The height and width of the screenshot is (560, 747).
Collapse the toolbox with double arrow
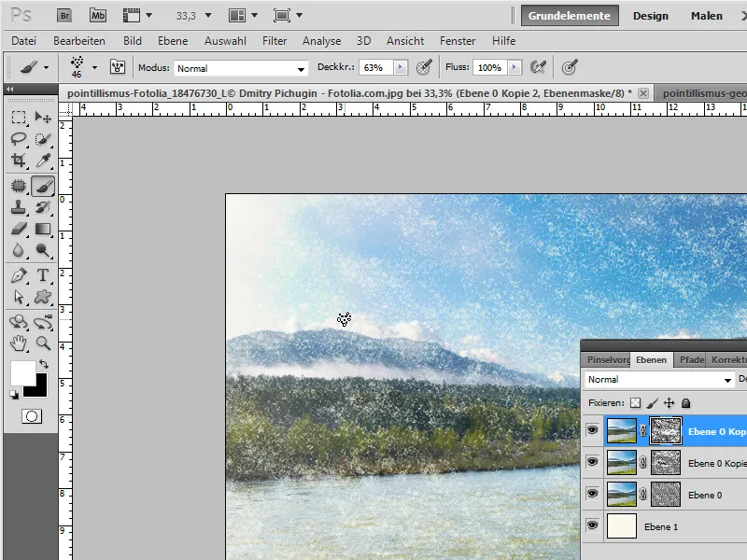[x=10, y=89]
